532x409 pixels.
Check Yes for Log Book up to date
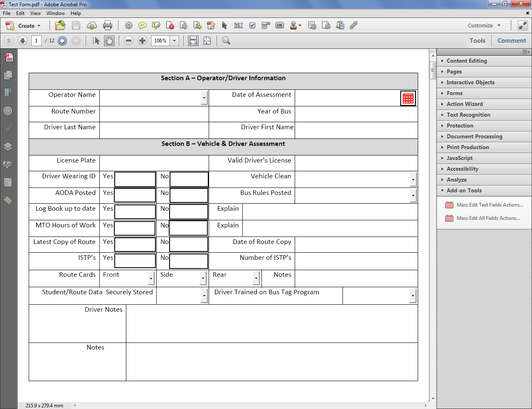135,212
